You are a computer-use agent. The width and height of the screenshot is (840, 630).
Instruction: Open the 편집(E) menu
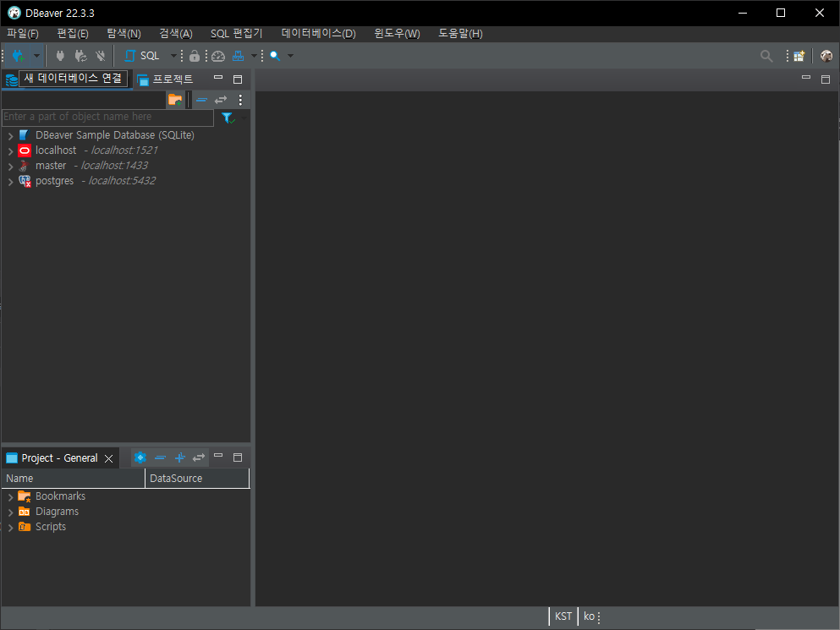tap(72, 34)
